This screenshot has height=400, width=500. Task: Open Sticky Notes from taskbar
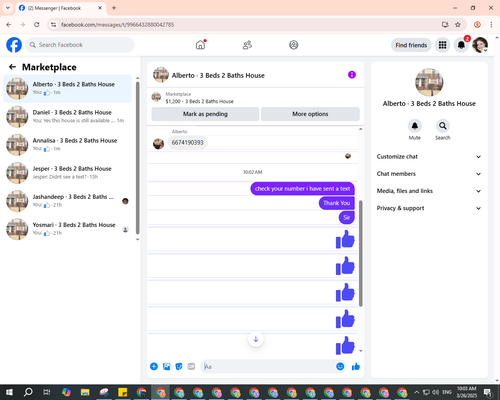pyautogui.click(x=123, y=392)
